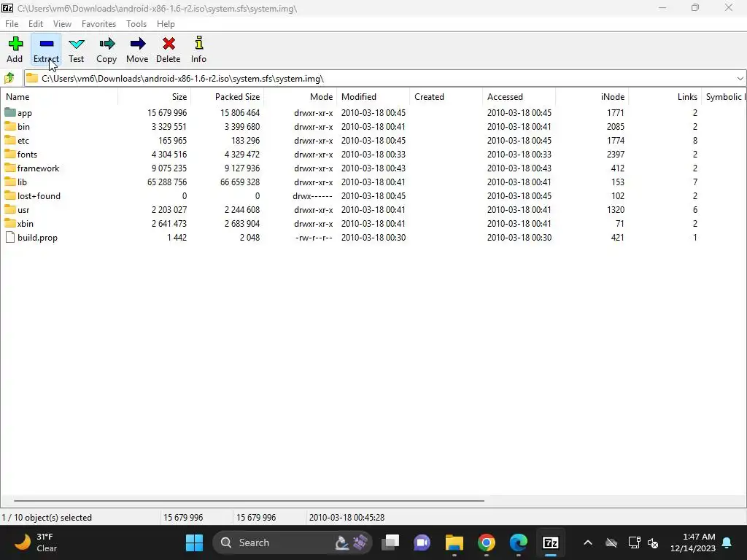The width and height of the screenshot is (747, 560).
Task: Open File Explorer from taskbar
Action: (x=454, y=542)
